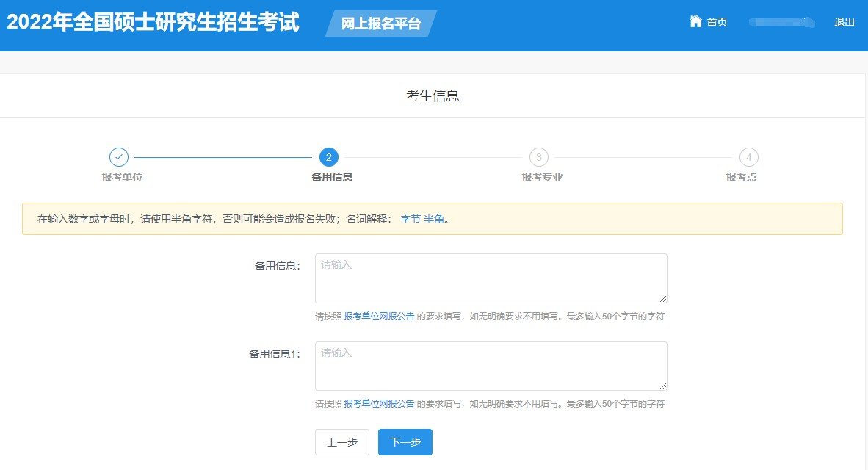Image resolution: width=868 pixels, height=470 pixels.
Task: Click the 上一步 button
Action: (x=341, y=442)
